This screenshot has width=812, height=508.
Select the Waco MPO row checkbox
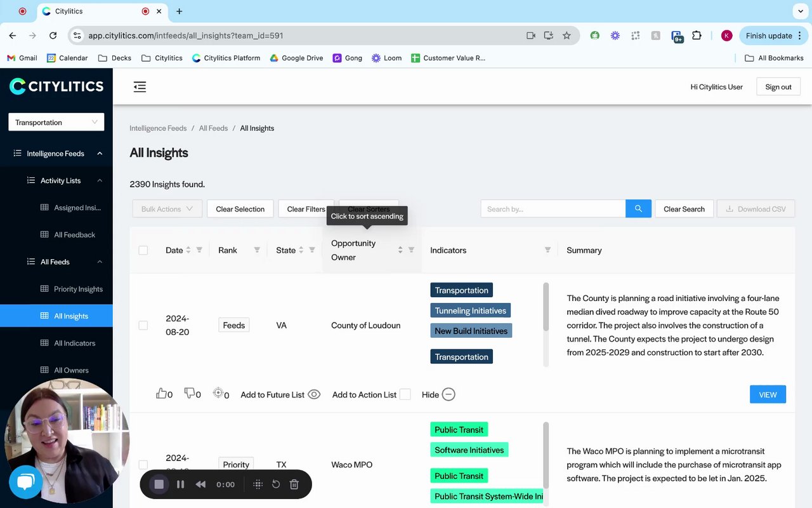coord(143,465)
